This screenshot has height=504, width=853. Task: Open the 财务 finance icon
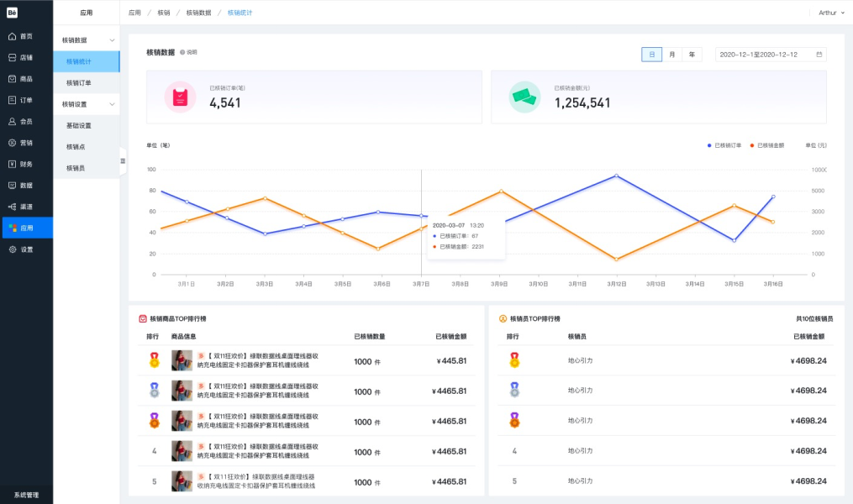[13, 164]
